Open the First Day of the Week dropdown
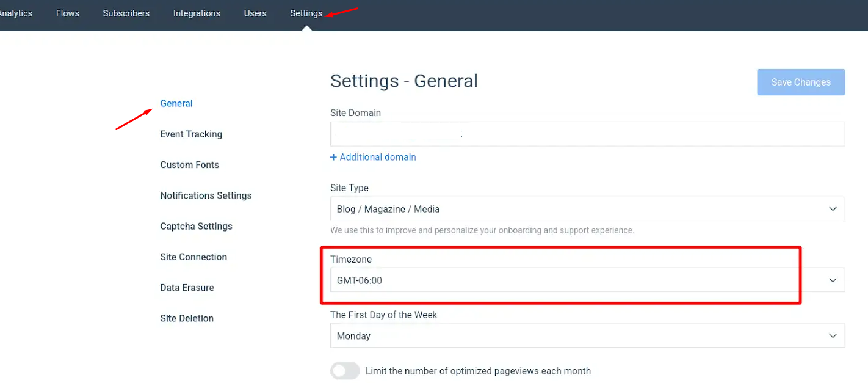This screenshot has height=383, width=868. (x=587, y=336)
